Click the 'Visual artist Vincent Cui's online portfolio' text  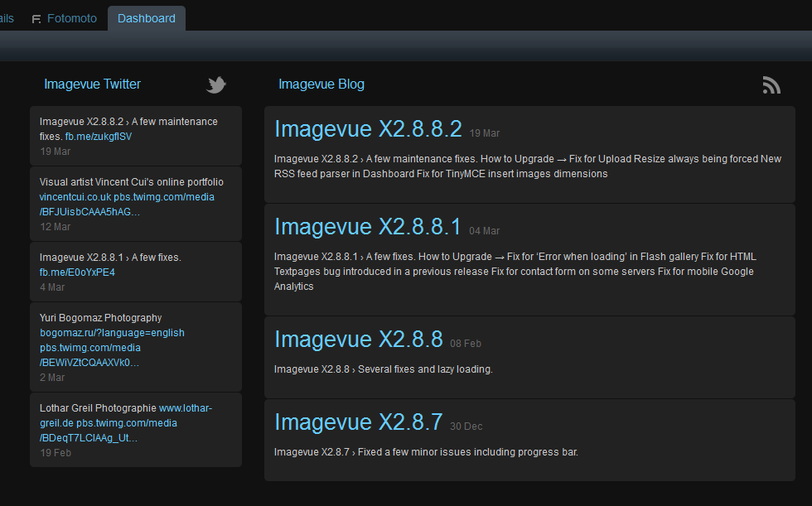pyautogui.click(x=132, y=182)
